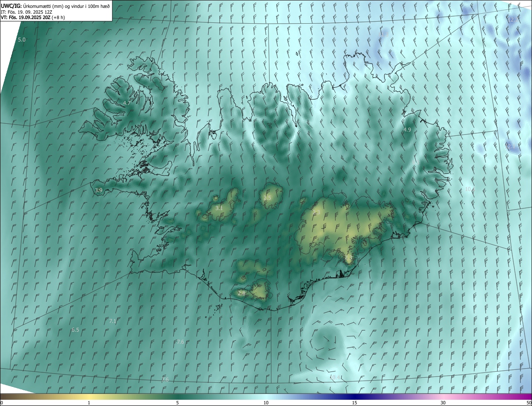Click the 1 tick on the color scale

(89, 403)
